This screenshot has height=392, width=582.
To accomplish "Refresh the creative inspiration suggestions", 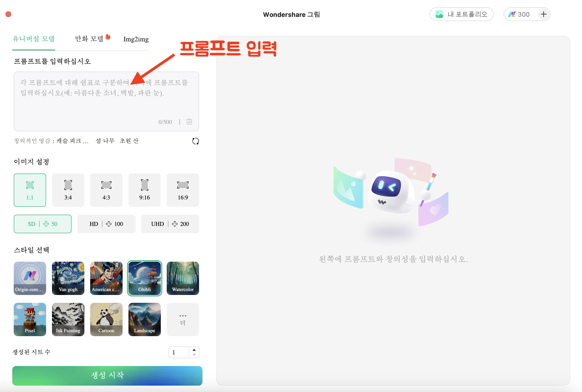I will (196, 141).
